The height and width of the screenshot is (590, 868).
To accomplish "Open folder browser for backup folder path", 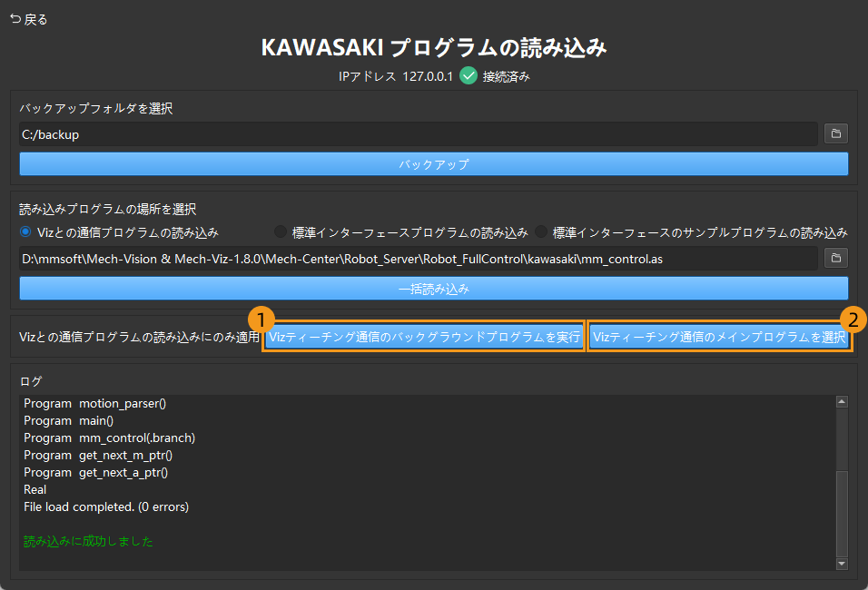I will pos(836,134).
